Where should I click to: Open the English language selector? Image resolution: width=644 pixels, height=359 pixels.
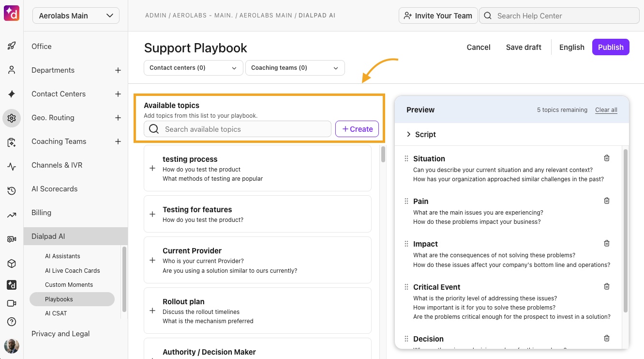point(572,47)
